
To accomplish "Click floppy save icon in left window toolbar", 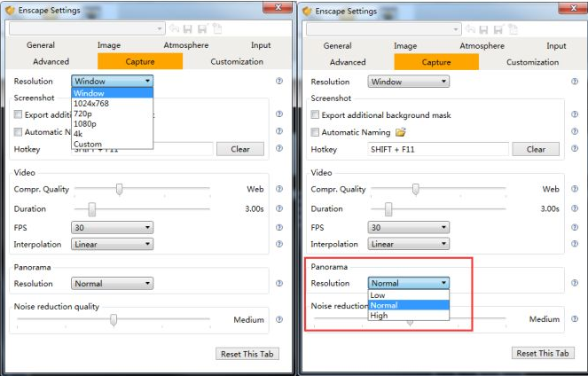I will point(188,29).
